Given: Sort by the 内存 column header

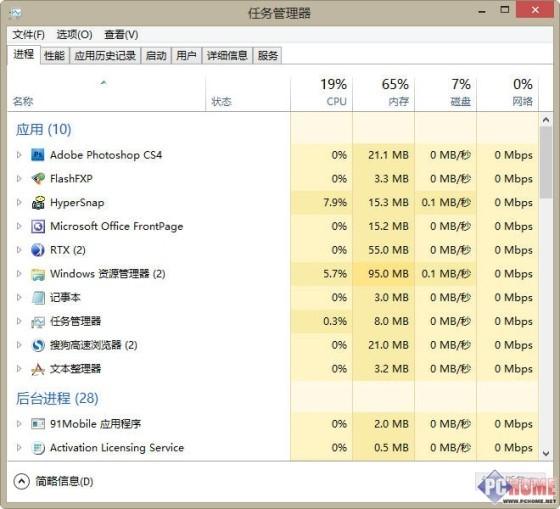Looking at the screenshot, I should click(384, 93).
